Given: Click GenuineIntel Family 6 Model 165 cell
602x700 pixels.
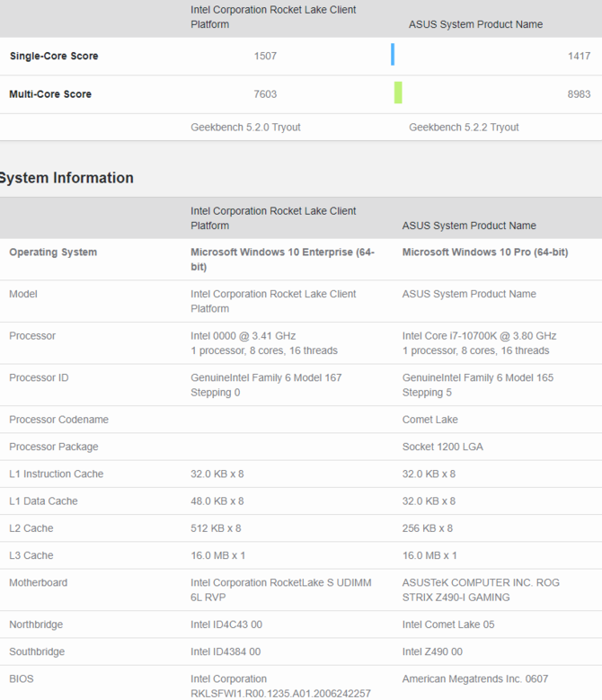Looking at the screenshot, I should point(477,385).
